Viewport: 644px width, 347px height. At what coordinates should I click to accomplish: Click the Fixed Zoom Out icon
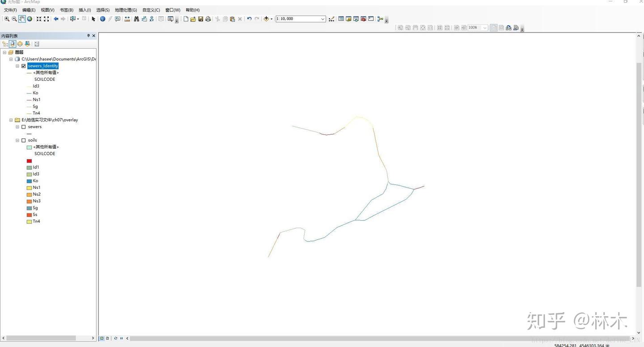coord(47,19)
